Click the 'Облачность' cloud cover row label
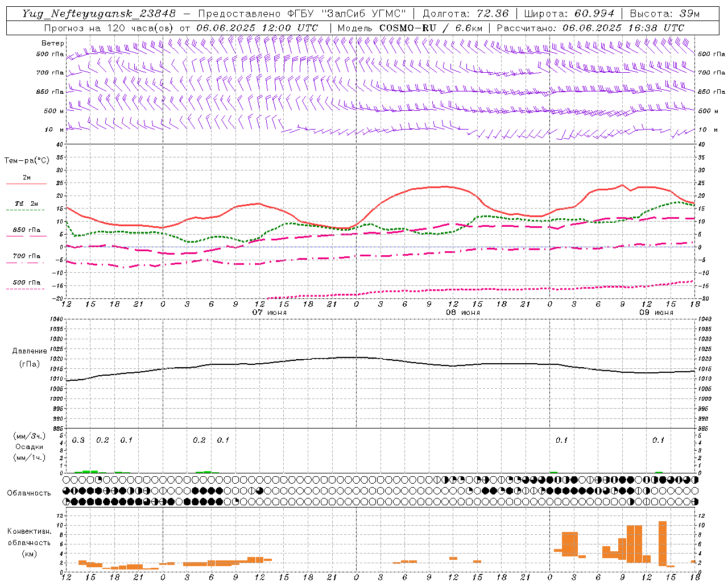Viewport: 728px width, 582px height. pyautogui.click(x=29, y=493)
